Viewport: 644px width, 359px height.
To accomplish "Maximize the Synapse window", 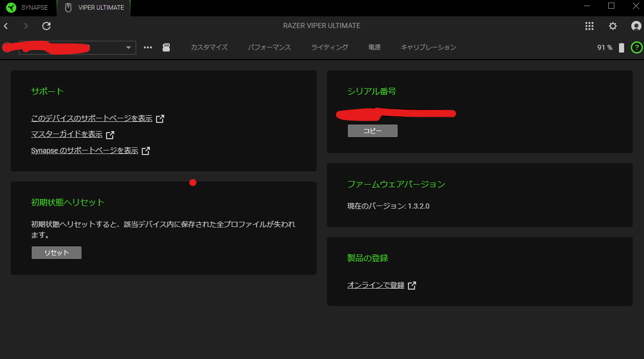I will point(611,6).
